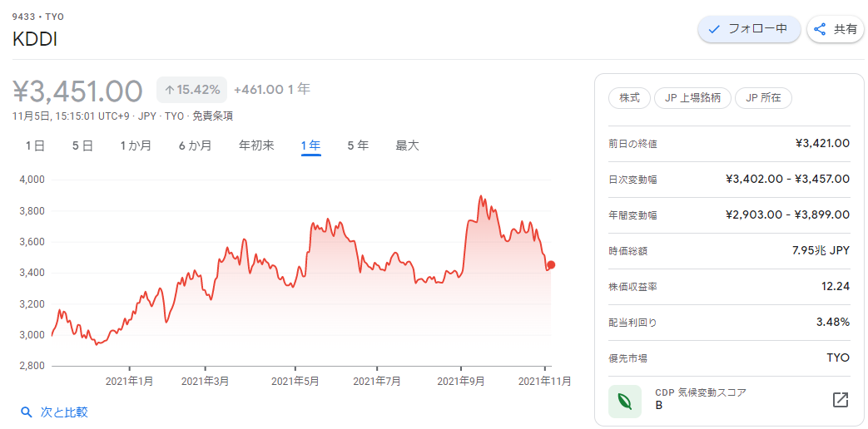Select the 1か月 time range tab
This screenshot has height=429, width=868.
(x=136, y=146)
